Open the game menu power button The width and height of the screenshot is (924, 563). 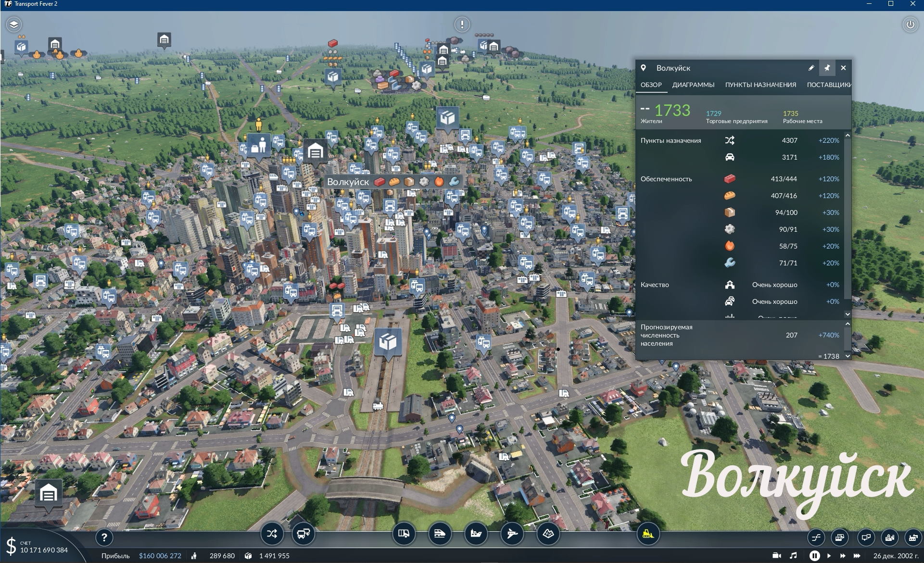(x=910, y=24)
